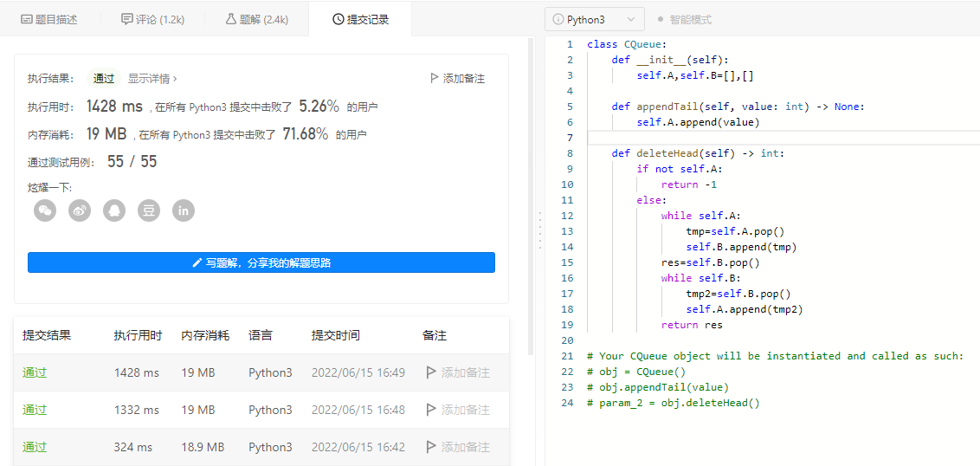
Task: Click the panel divider resize handle
Action: coord(539,230)
